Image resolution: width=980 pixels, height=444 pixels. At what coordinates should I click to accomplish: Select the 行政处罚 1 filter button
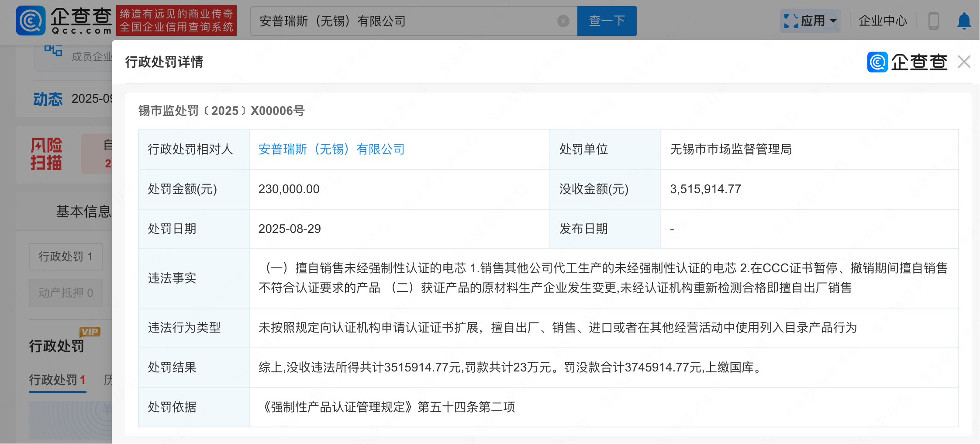(66, 257)
